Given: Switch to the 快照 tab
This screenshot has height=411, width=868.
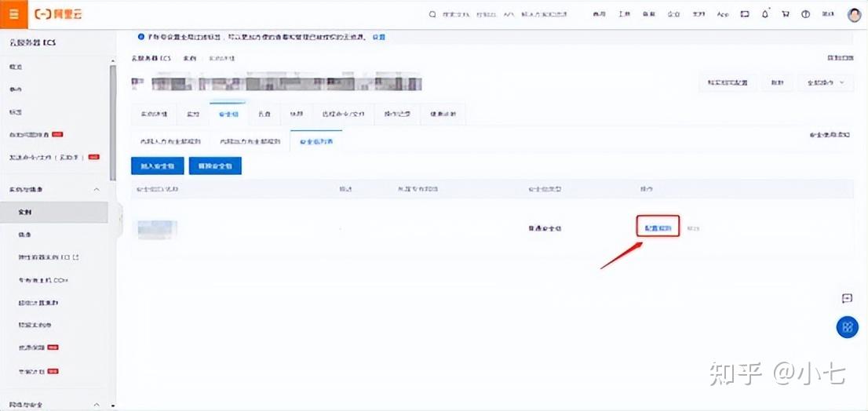Looking at the screenshot, I should click(296, 114).
